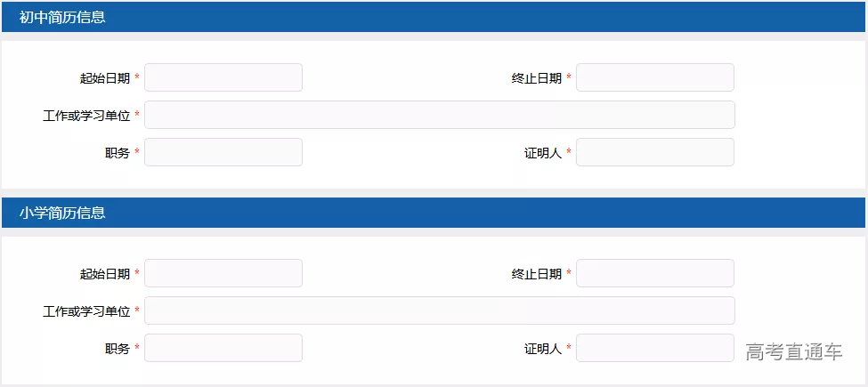Click 起始日期 field in 初中简历信息 section
The image size is (868, 387).
pyautogui.click(x=223, y=77)
